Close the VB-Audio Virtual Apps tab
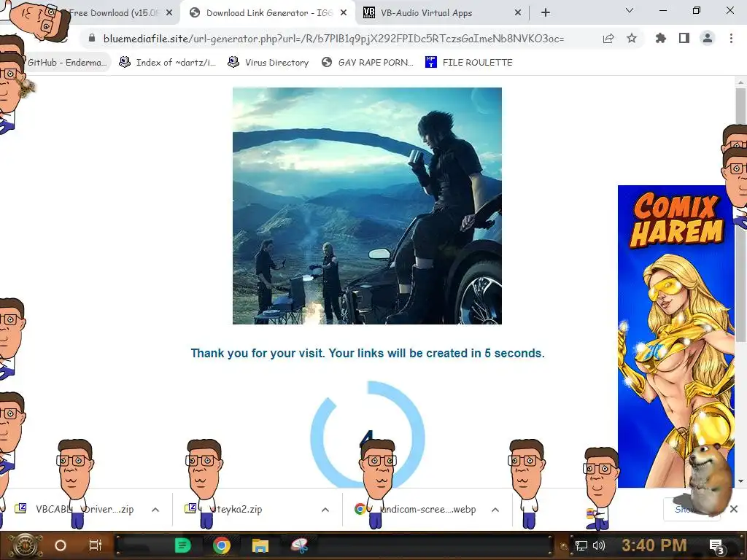This screenshot has width=747, height=560. 518,13
